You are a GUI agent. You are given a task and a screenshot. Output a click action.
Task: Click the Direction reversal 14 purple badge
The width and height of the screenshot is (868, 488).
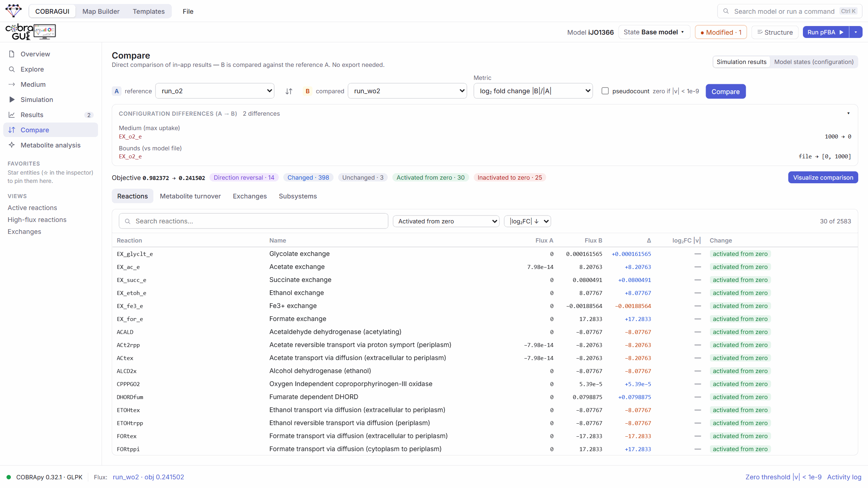[x=244, y=177]
